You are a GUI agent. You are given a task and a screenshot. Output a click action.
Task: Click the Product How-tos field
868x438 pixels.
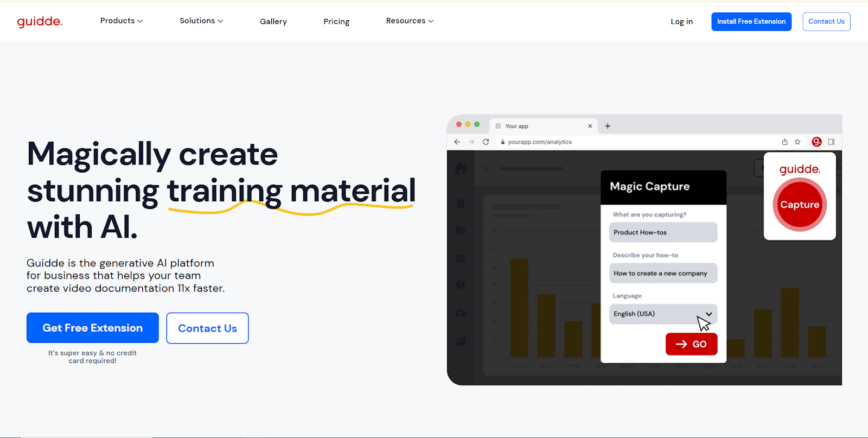(x=663, y=232)
